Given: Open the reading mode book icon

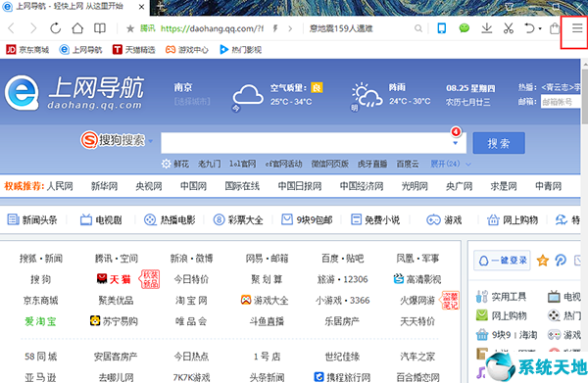Looking at the screenshot, I should pos(100,28).
